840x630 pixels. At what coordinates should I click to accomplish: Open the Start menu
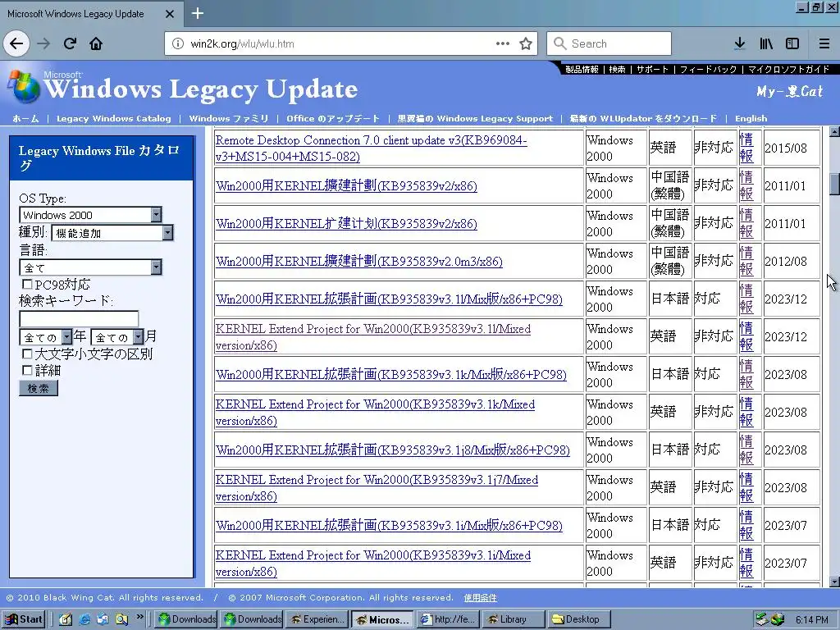click(x=24, y=619)
